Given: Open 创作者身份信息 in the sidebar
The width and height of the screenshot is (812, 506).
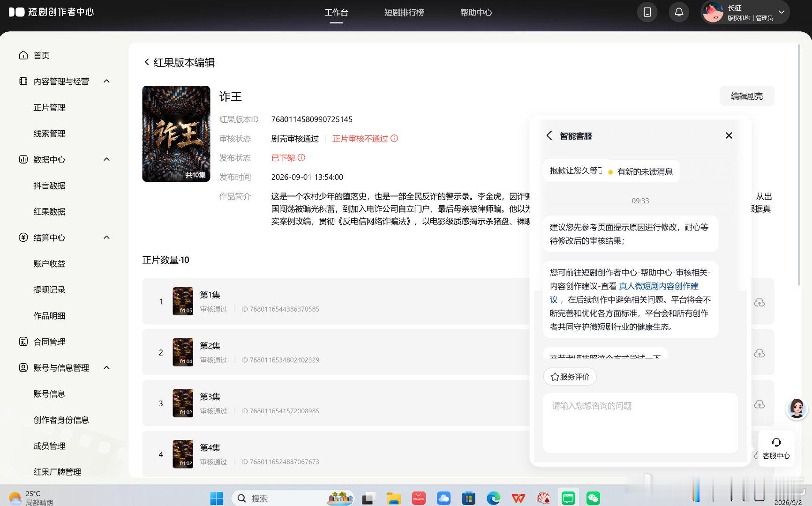Looking at the screenshot, I should coord(61,420).
